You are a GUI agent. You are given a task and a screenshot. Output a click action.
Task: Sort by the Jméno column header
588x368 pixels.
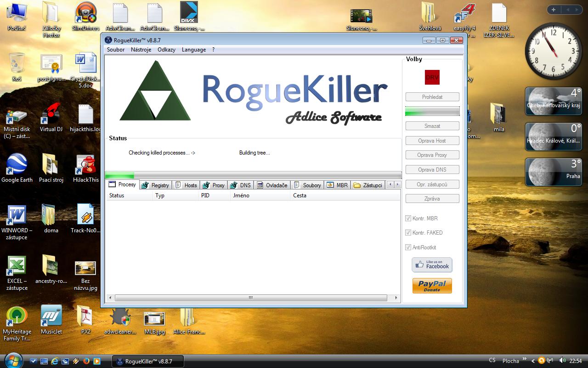260,195
